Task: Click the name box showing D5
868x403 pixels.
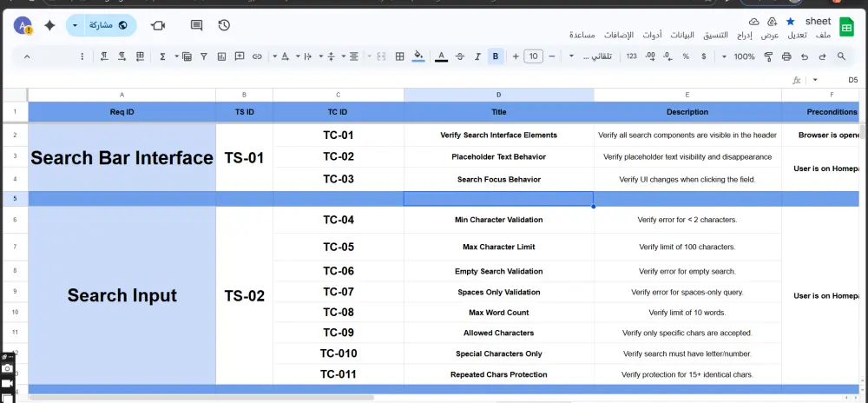Action: point(852,80)
